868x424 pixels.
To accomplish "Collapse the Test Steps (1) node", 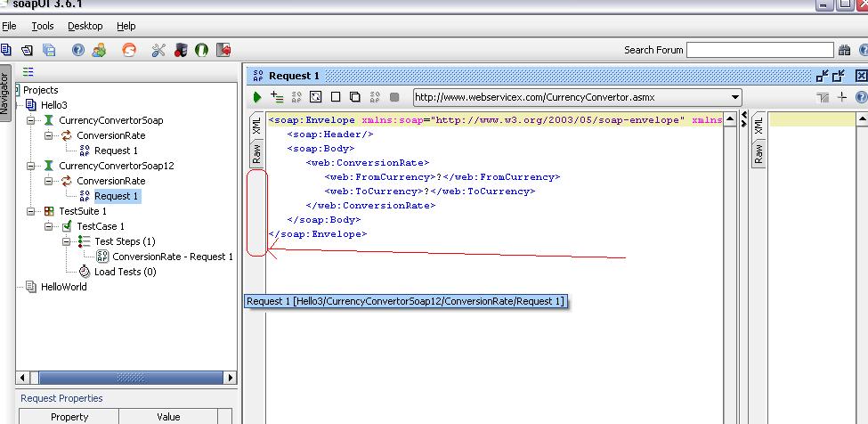I will point(67,241).
